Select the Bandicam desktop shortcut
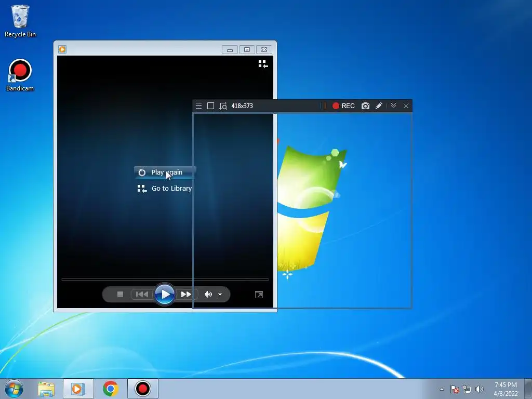 pyautogui.click(x=20, y=75)
